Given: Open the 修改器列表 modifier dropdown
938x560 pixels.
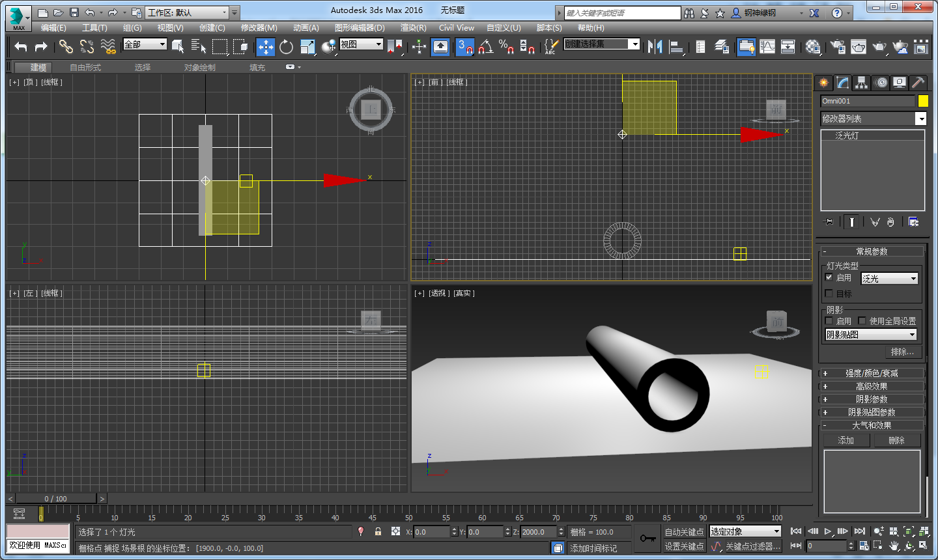Looking at the screenshot, I should pos(921,119).
